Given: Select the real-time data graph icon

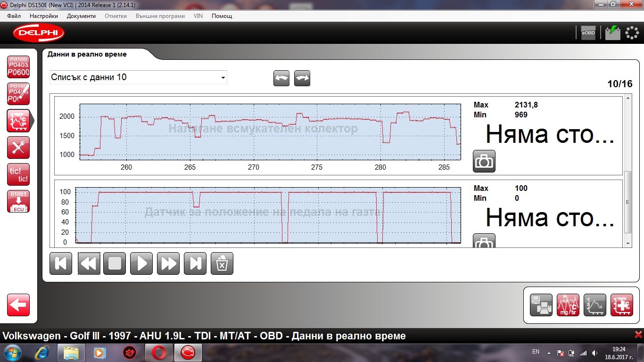Looking at the screenshot, I should (18, 121).
